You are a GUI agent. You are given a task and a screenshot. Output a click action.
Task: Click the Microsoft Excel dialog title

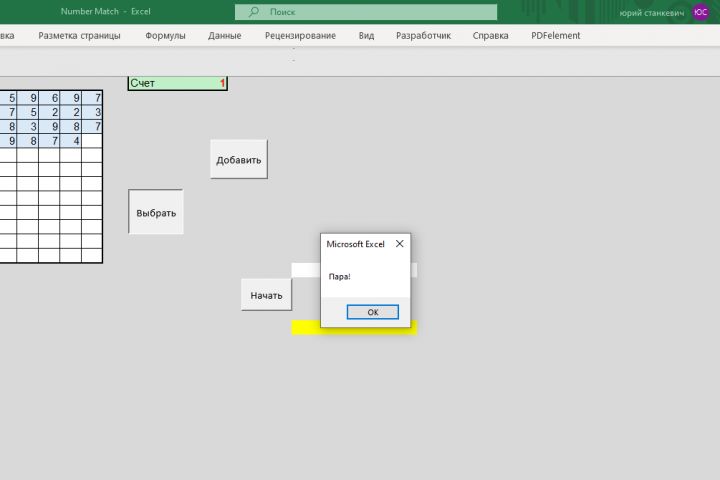point(355,244)
